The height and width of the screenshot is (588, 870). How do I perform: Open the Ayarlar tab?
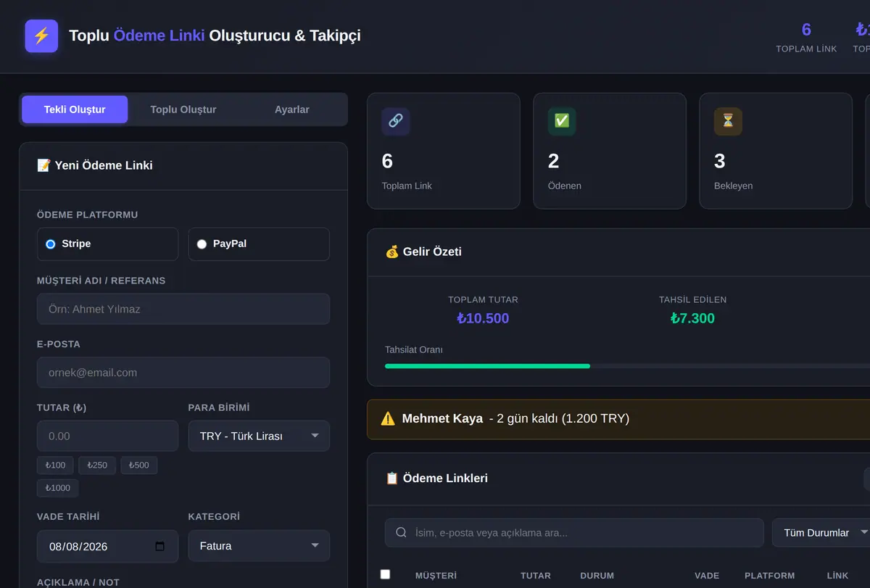pyautogui.click(x=292, y=109)
